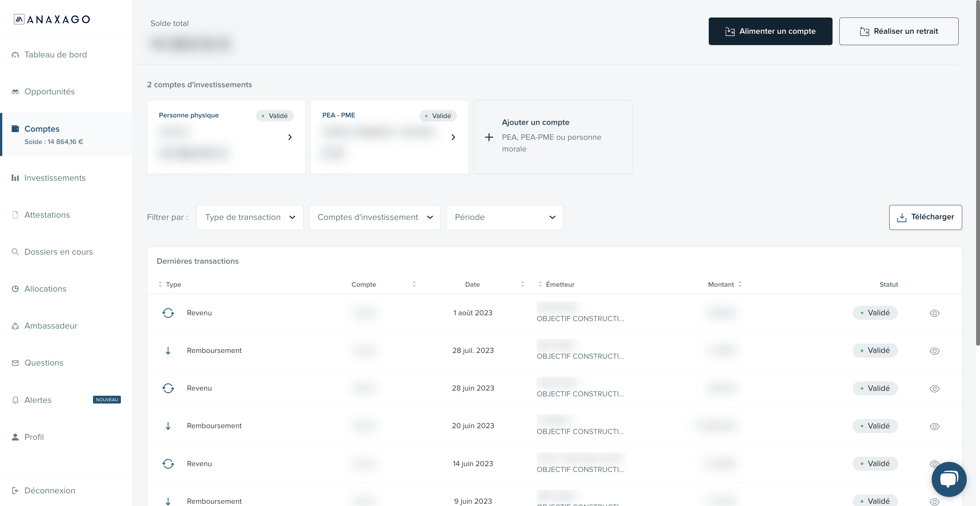
Task: Open Tableau de bord in sidebar
Action: pyautogui.click(x=55, y=54)
